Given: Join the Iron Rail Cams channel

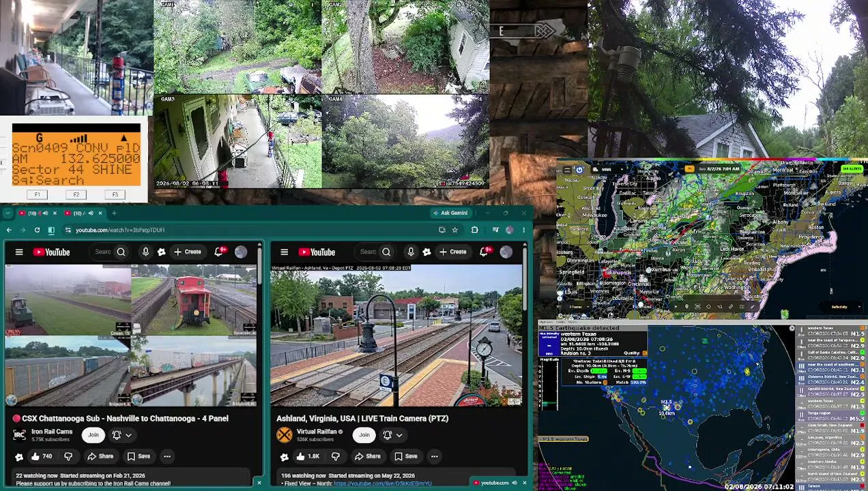Looking at the screenshot, I should click(93, 435).
